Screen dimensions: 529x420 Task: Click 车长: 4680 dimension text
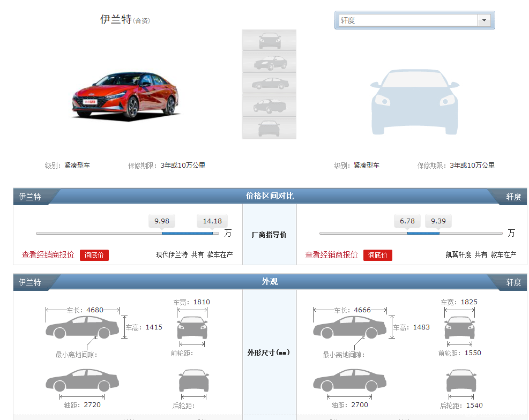[x=85, y=310]
